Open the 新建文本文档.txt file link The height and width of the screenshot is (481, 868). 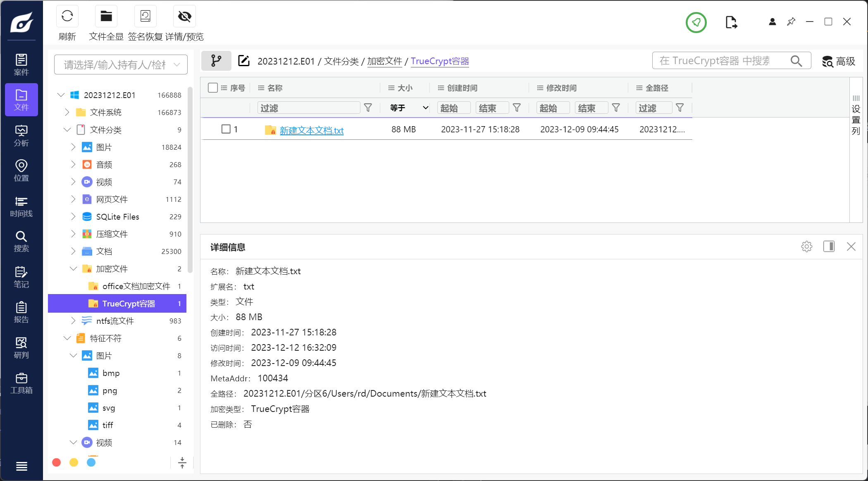[311, 130]
